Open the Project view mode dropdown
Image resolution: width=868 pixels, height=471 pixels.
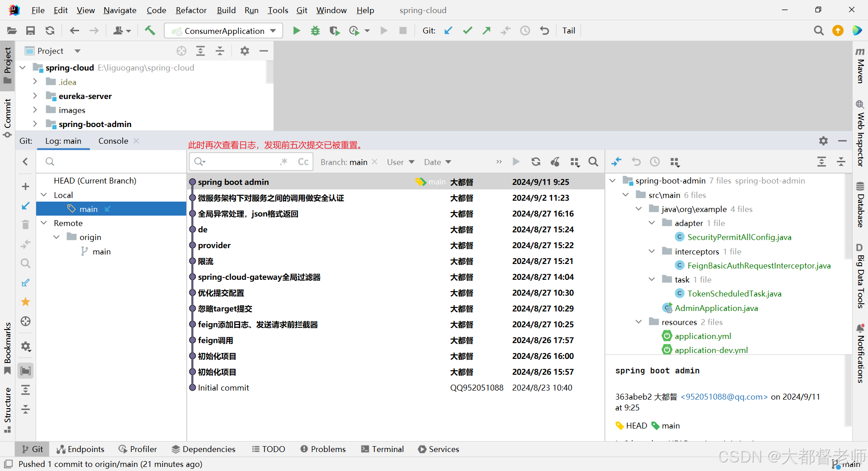(78, 51)
